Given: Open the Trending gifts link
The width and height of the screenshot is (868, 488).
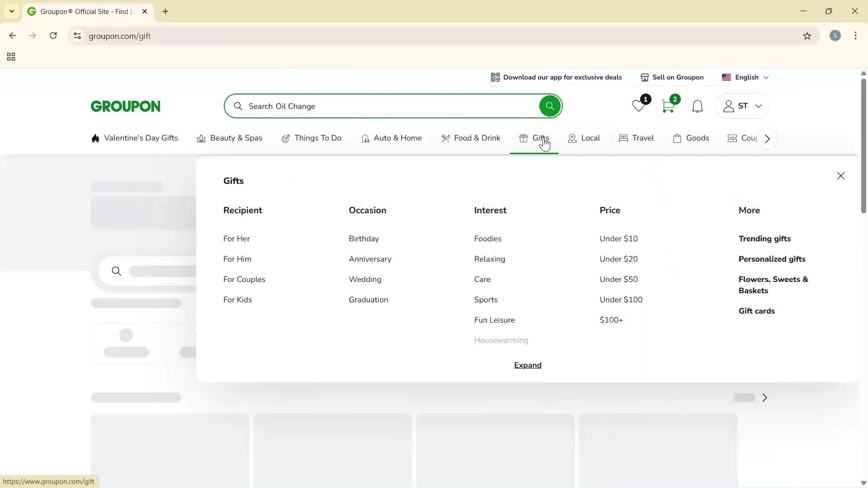Looking at the screenshot, I should [764, 239].
